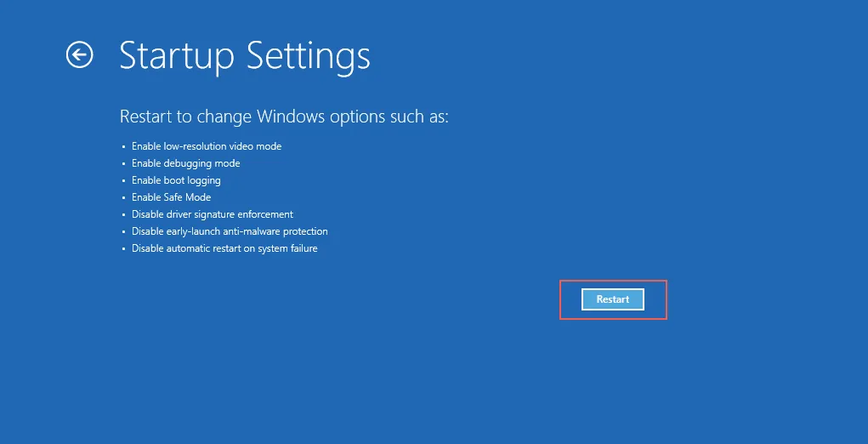The height and width of the screenshot is (444, 868).
Task: Click 'Enable low-resolution video mode' text
Action: (207, 146)
